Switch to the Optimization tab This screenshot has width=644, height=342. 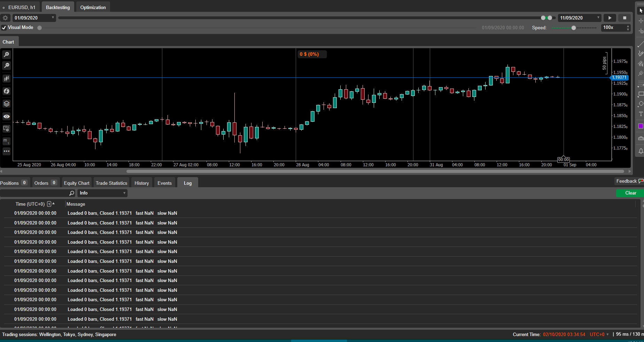[93, 7]
